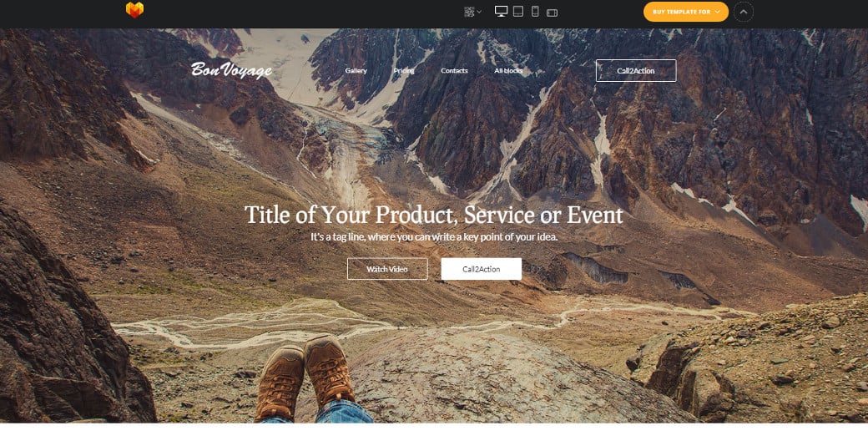Open the Pricing nav item
Image resolution: width=868 pixels, height=431 pixels.
404,71
